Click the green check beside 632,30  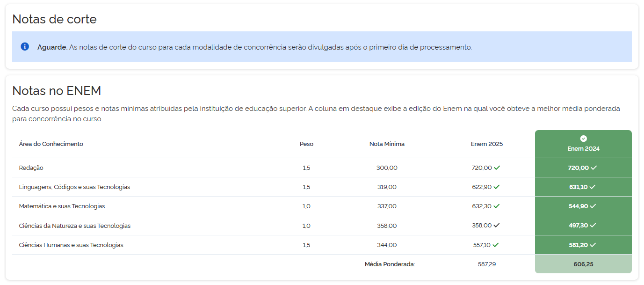coord(496,206)
